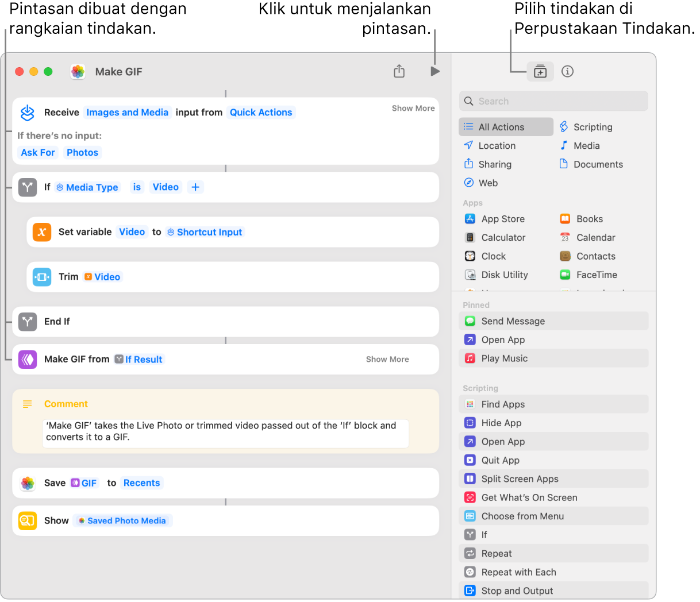Select Open App under Scripting
The height and width of the screenshot is (602, 700).
click(554, 442)
